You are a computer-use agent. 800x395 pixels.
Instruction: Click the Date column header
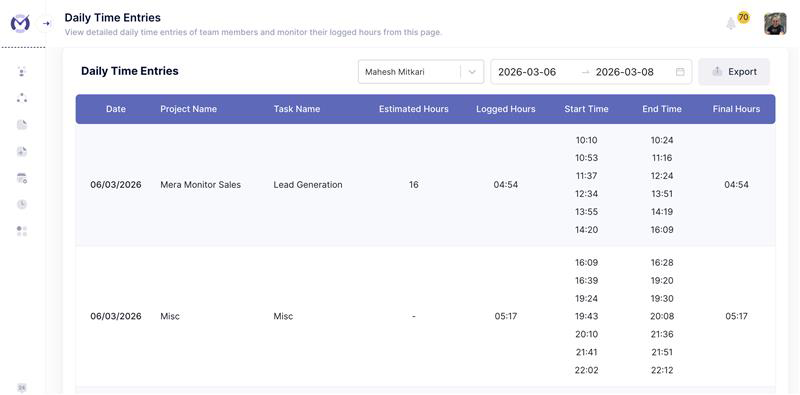116,109
